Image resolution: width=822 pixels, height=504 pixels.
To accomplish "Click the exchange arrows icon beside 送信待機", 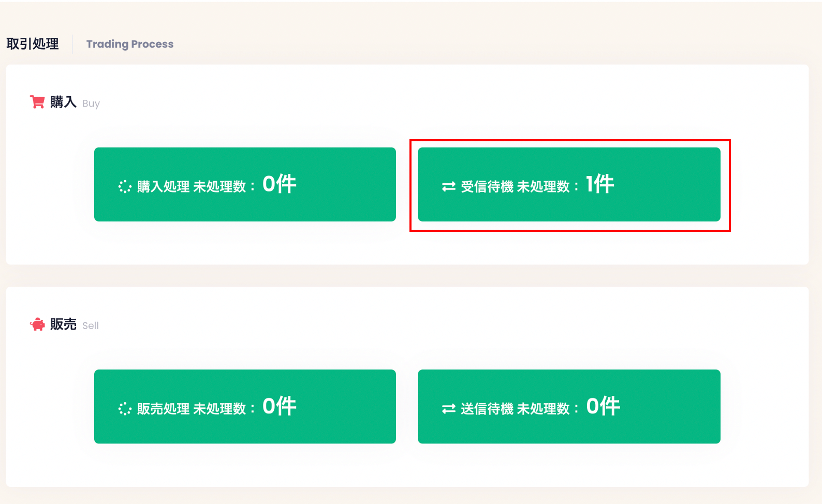I will click(x=449, y=409).
